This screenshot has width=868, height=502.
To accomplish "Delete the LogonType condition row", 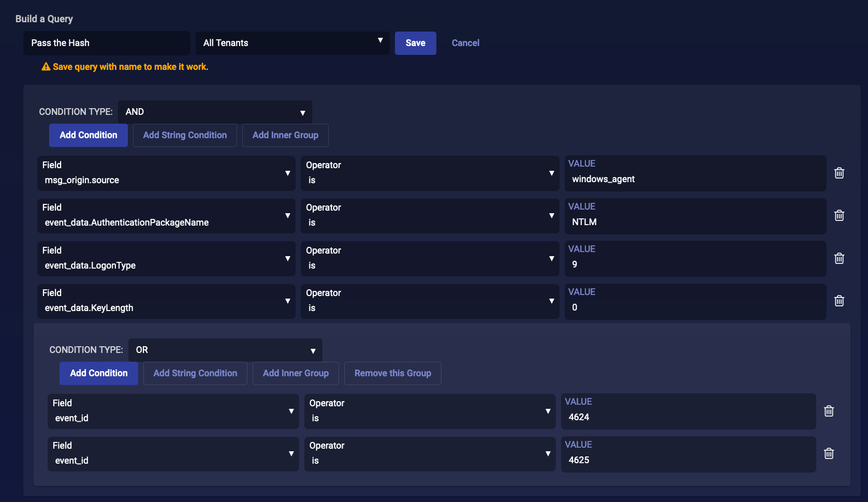I will (x=839, y=258).
